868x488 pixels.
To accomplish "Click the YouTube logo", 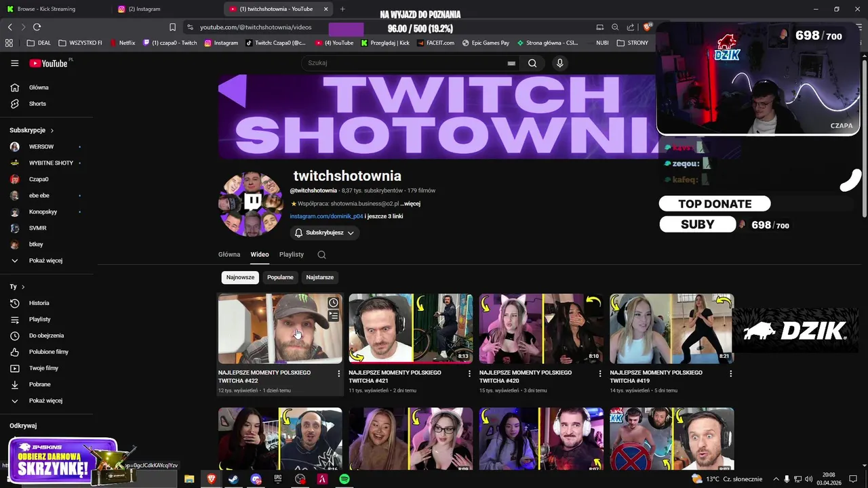I will pyautogui.click(x=48, y=63).
